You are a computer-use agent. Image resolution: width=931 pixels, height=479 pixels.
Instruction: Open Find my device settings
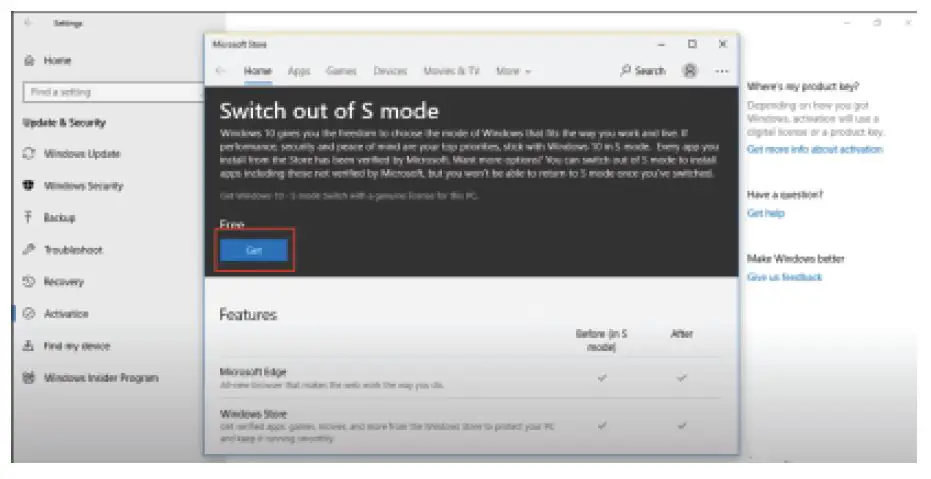coord(66,345)
